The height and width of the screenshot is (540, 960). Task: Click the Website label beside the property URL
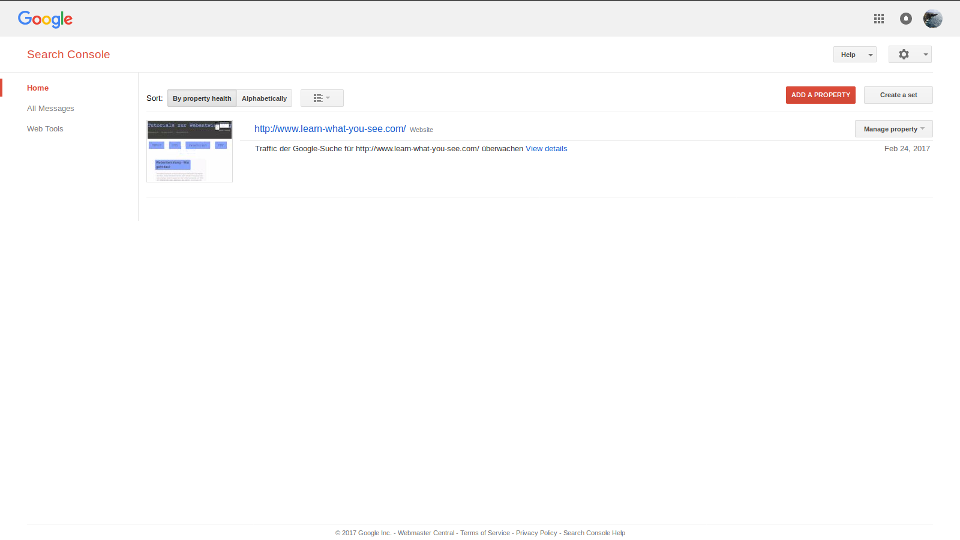pyautogui.click(x=421, y=130)
